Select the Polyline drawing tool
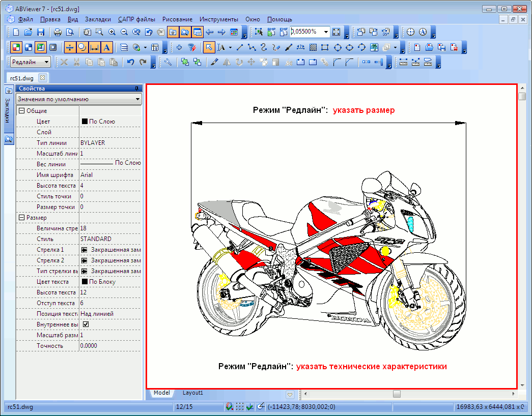532x416 pixels. pos(252,47)
